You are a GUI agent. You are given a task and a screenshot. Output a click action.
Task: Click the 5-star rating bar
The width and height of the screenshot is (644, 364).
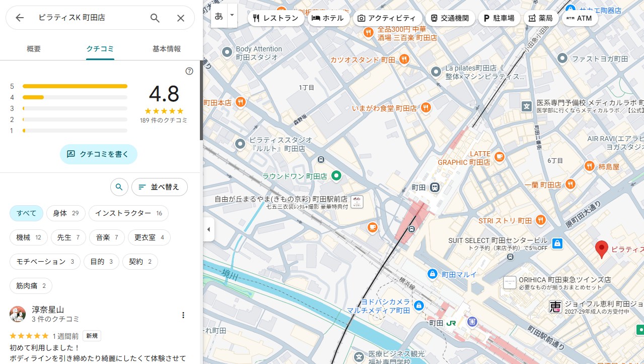tap(75, 86)
